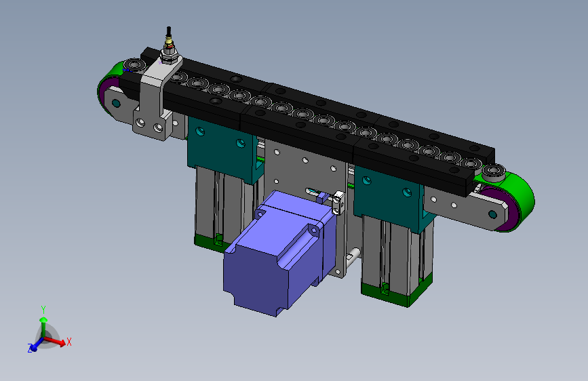Select the loose bearing above the right pulley
588x381 pixels.
[x=493, y=172]
